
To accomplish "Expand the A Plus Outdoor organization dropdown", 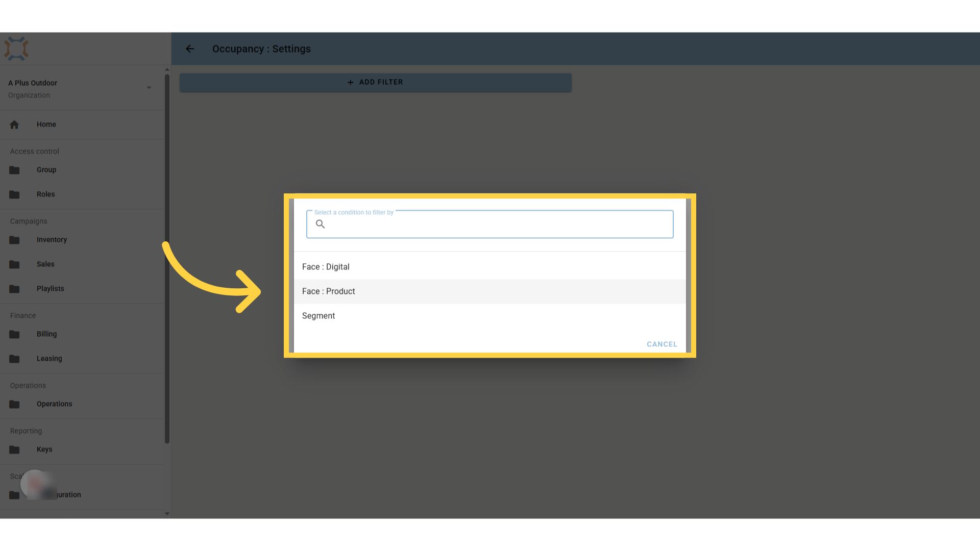I will [x=82, y=88].
